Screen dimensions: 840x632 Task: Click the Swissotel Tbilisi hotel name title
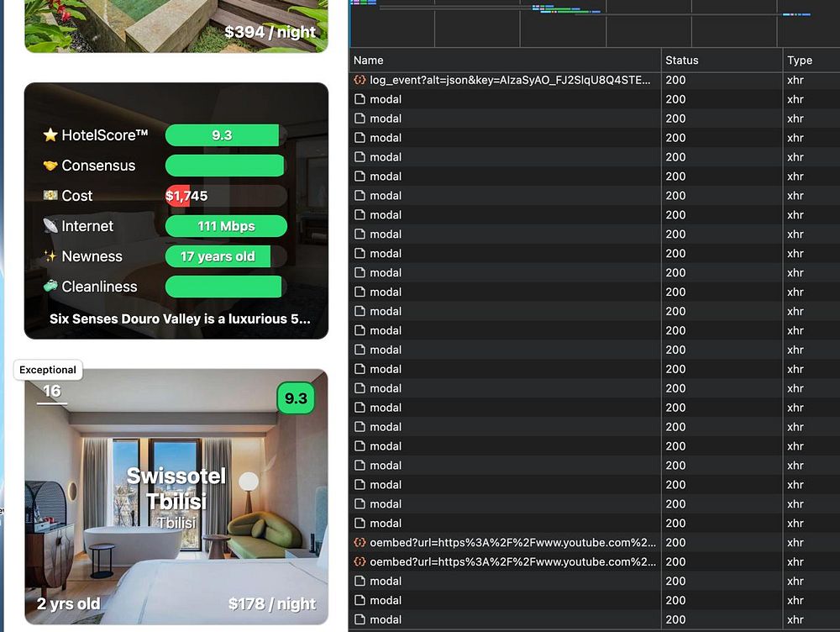coord(176,489)
